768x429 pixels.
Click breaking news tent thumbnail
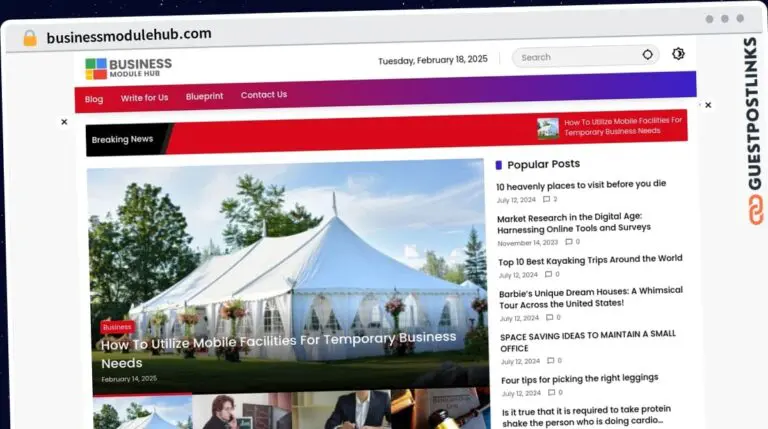pos(547,127)
